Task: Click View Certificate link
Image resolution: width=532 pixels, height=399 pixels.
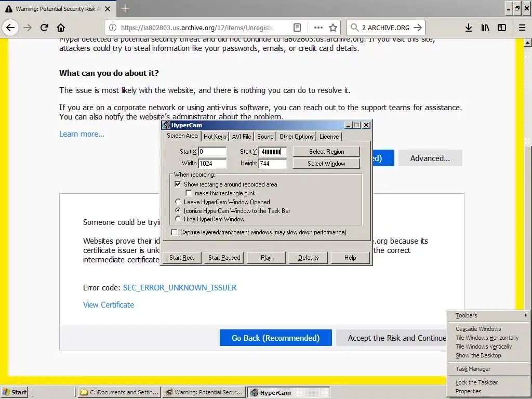Action: coord(109,304)
